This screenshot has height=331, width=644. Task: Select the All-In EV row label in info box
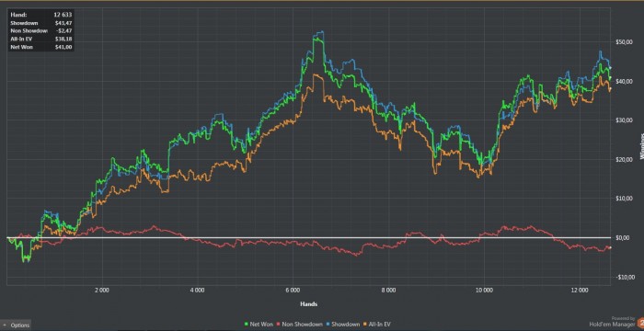tap(21, 39)
